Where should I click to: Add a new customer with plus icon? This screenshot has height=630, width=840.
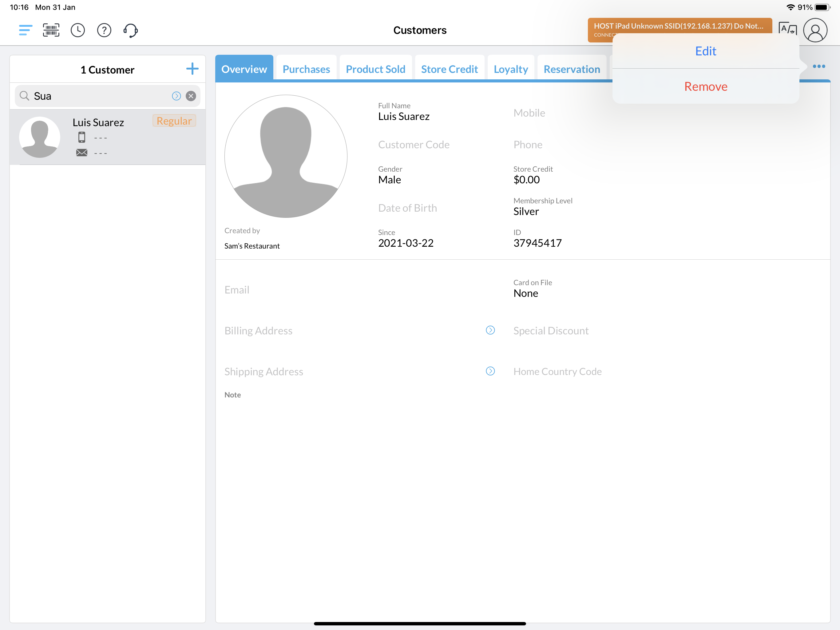coord(192,69)
